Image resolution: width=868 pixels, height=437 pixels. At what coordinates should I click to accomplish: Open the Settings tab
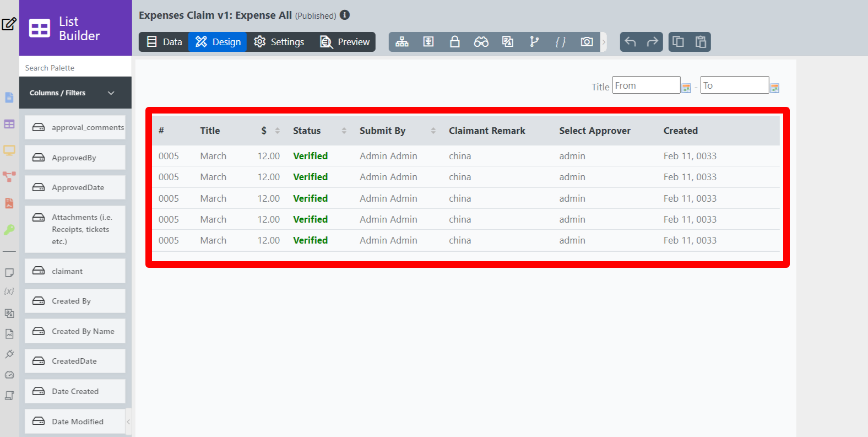279,42
